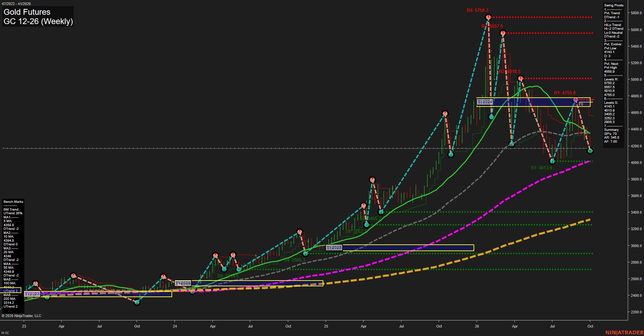Screen dimensions: 644x336
Task: Click the swing high marker at the R1 4755.0 level
Action: (576, 100)
